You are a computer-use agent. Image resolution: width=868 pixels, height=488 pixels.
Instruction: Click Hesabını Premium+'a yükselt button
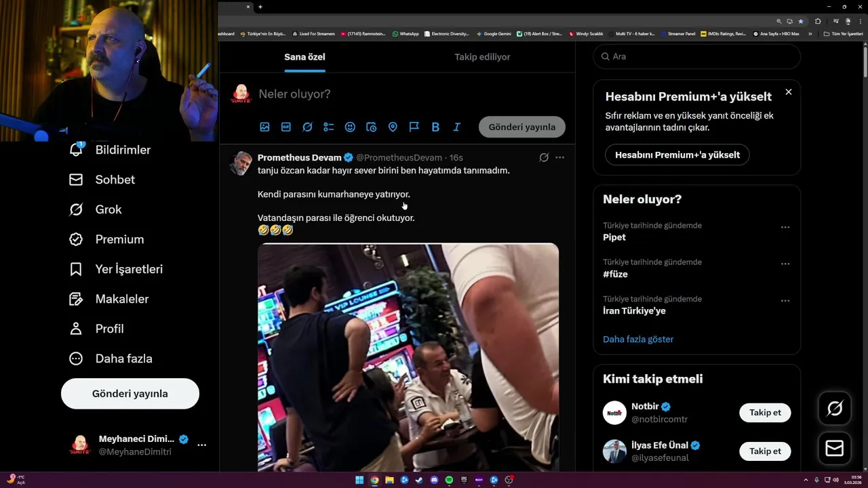coord(677,155)
